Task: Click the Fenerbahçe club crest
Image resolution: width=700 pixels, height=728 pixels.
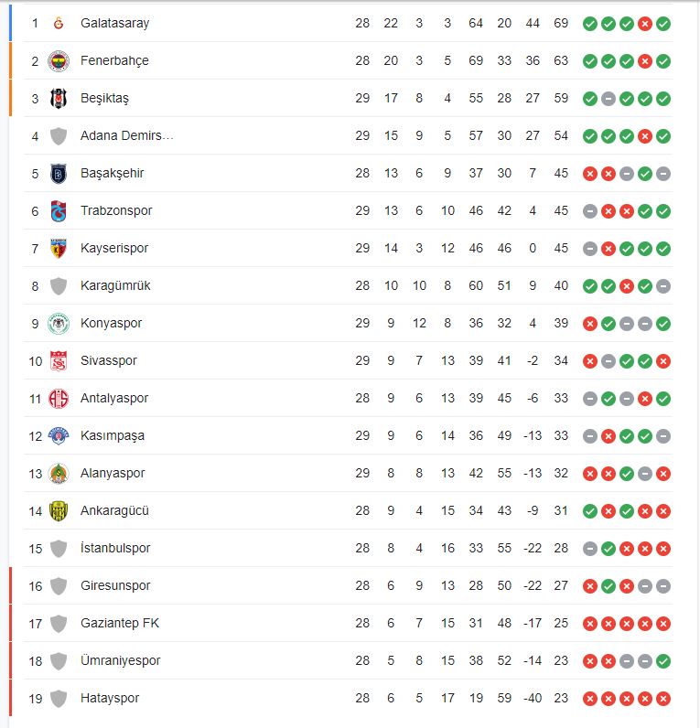Action: coord(59,60)
